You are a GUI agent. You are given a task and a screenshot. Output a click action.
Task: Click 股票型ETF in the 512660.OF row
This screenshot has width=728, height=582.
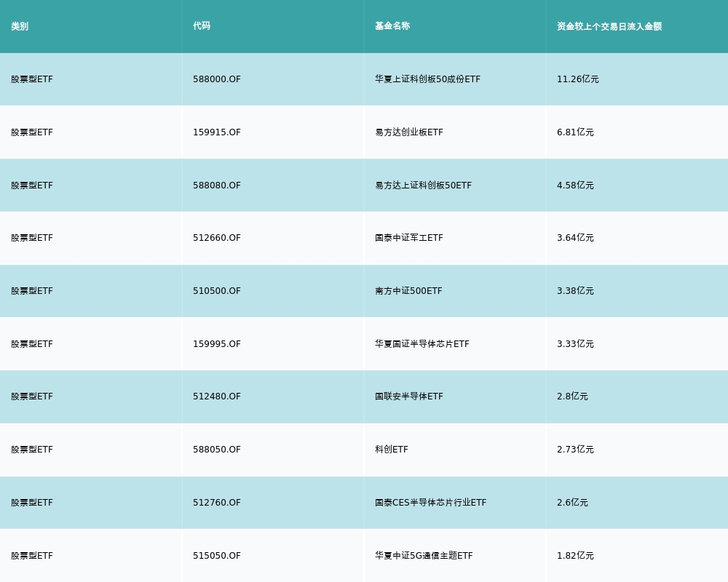32,238
